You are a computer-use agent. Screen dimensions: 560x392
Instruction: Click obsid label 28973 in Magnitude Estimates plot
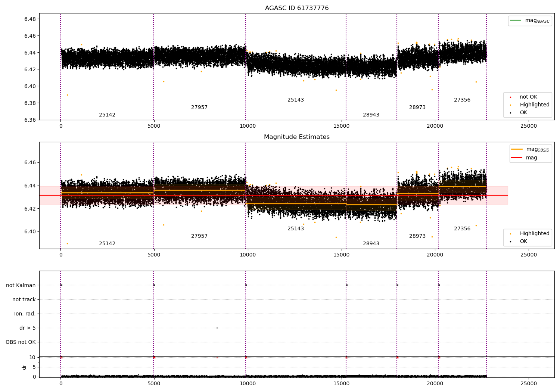pos(417,236)
